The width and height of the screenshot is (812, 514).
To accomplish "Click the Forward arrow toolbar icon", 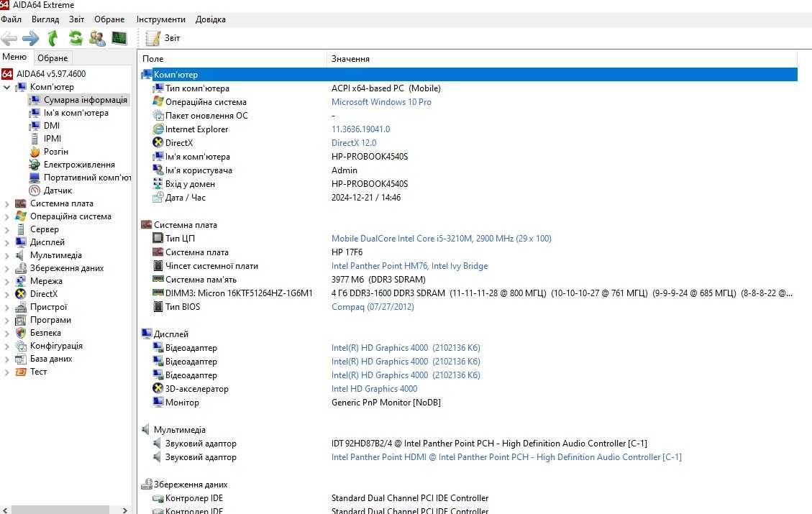I will tap(30, 38).
